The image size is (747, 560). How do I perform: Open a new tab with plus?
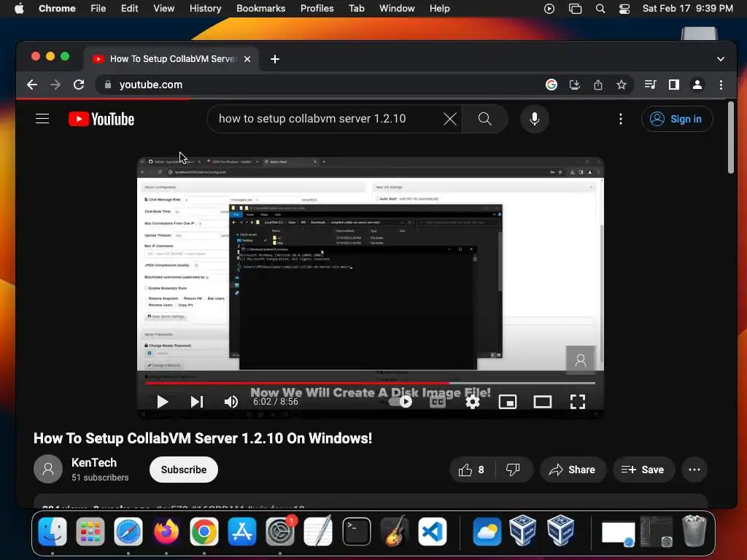[275, 59]
